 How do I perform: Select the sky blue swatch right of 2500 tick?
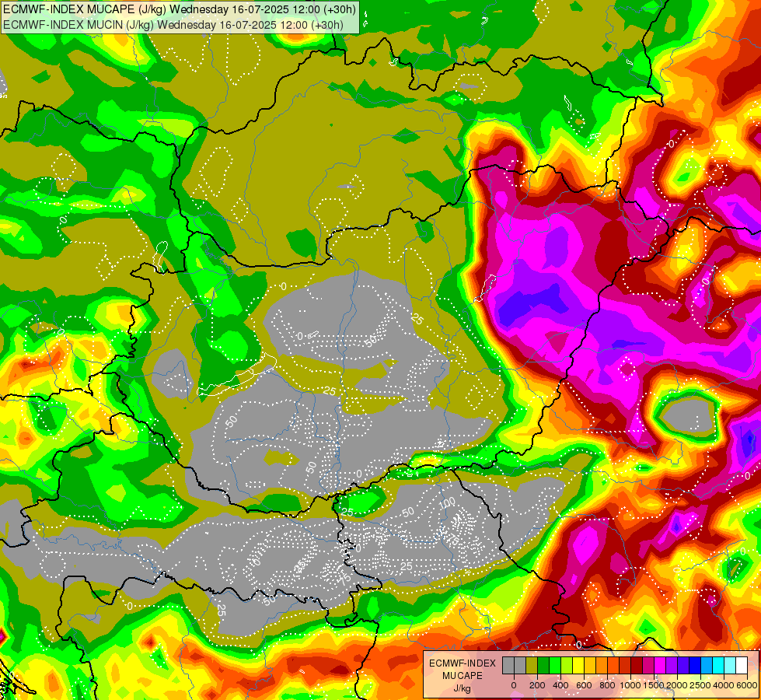coord(707,665)
